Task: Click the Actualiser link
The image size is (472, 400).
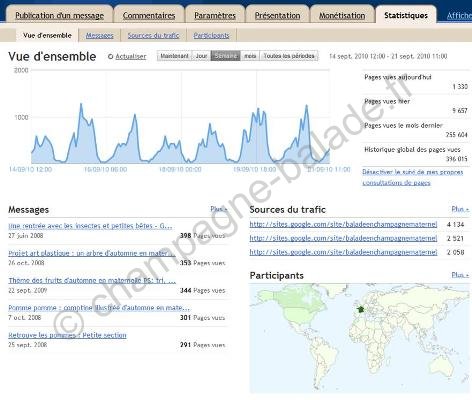Action: [x=131, y=57]
